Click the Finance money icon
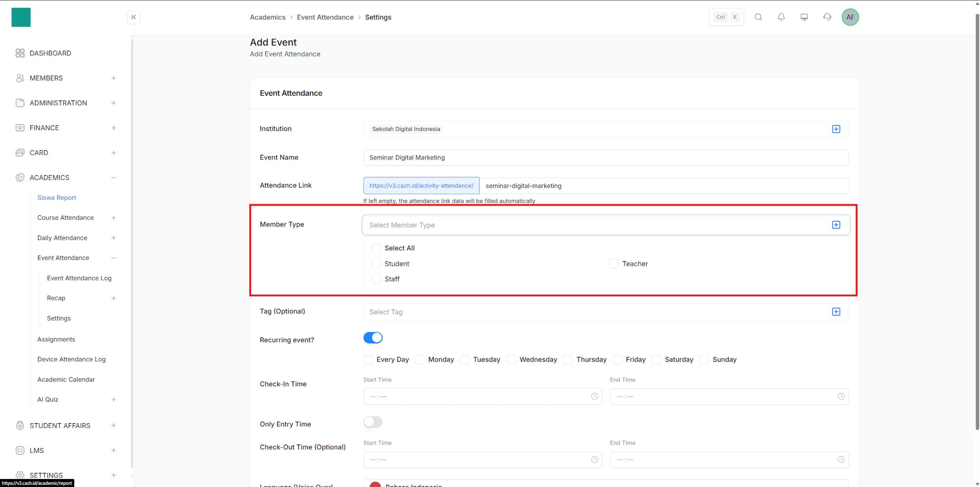The height and width of the screenshot is (487, 980). [x=20, y=128]
